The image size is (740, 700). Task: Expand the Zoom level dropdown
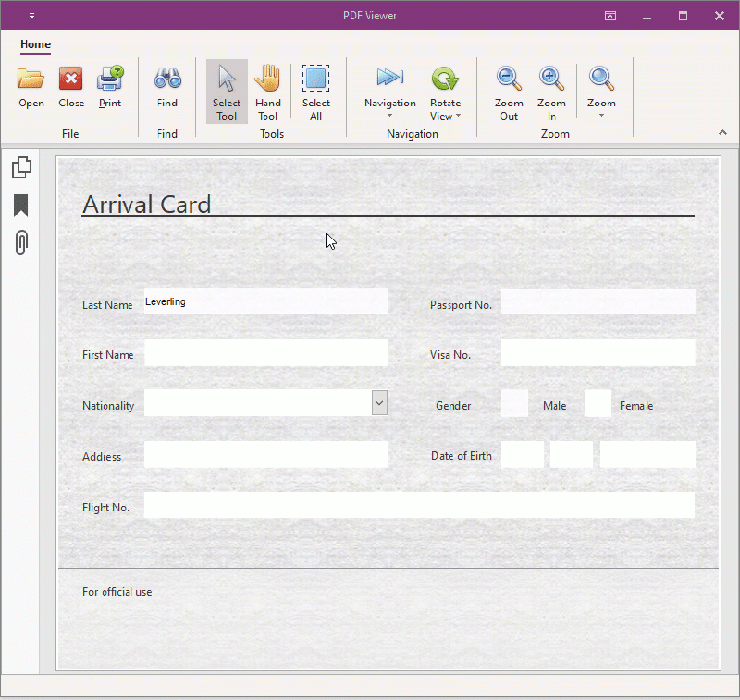[x=601, y=116]
